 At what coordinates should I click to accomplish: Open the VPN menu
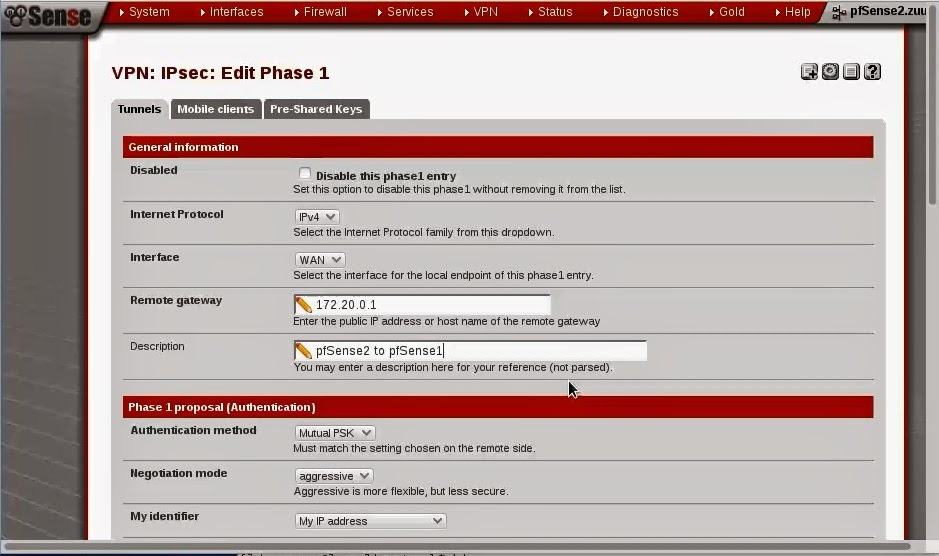(481, 12)
